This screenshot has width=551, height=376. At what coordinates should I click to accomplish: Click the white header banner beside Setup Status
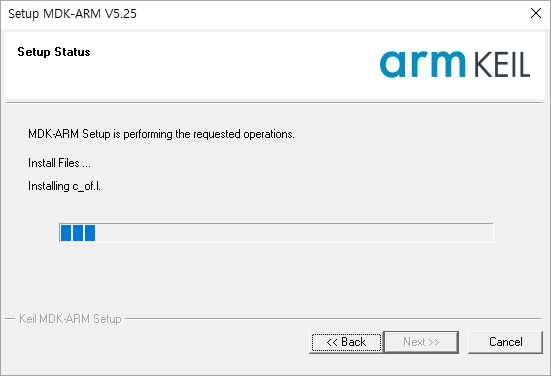[x=232, y=65]
